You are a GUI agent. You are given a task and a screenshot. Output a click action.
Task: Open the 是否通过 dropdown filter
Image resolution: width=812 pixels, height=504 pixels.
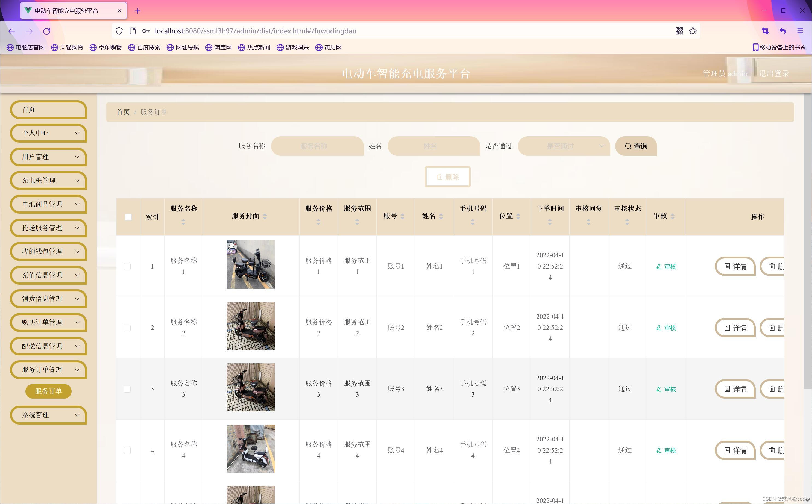(564, 146)
